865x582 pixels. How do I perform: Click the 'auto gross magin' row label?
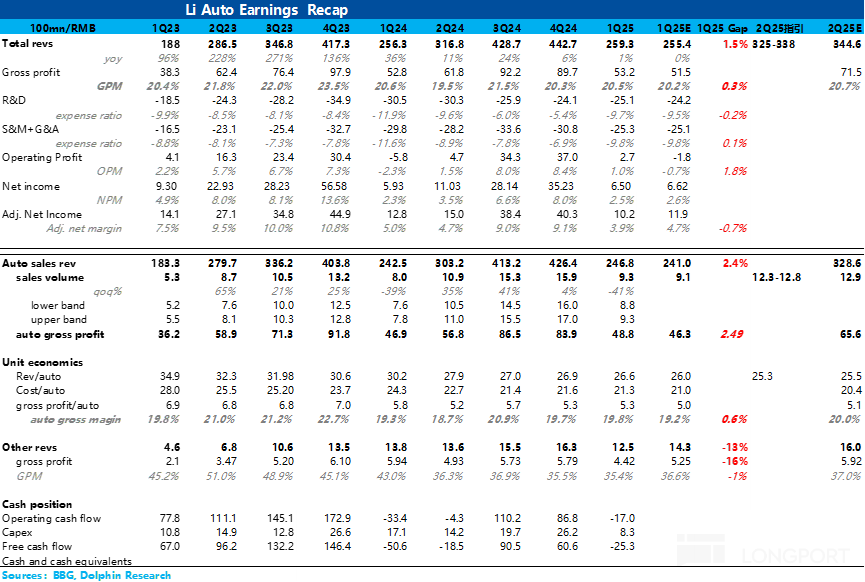76,420
